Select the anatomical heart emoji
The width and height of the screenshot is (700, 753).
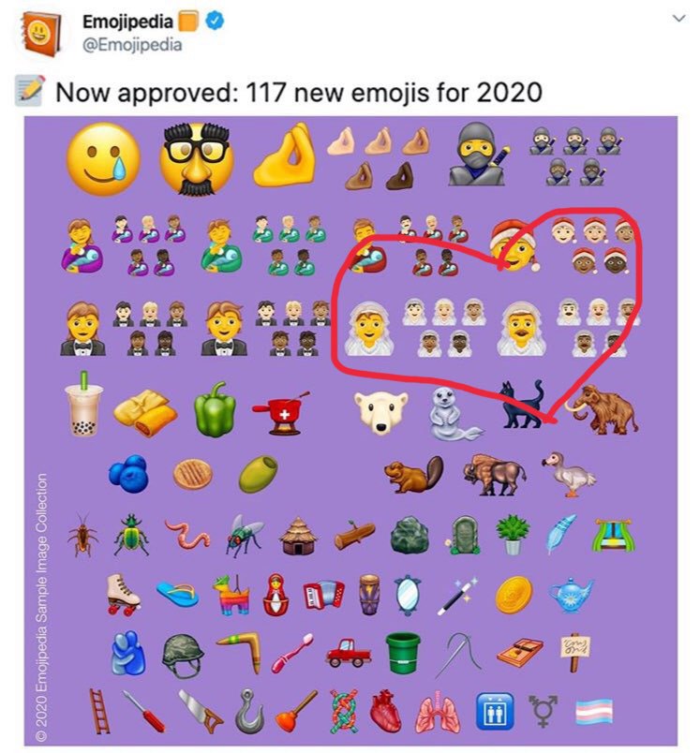pyautogui.click(x=386, y=711)
